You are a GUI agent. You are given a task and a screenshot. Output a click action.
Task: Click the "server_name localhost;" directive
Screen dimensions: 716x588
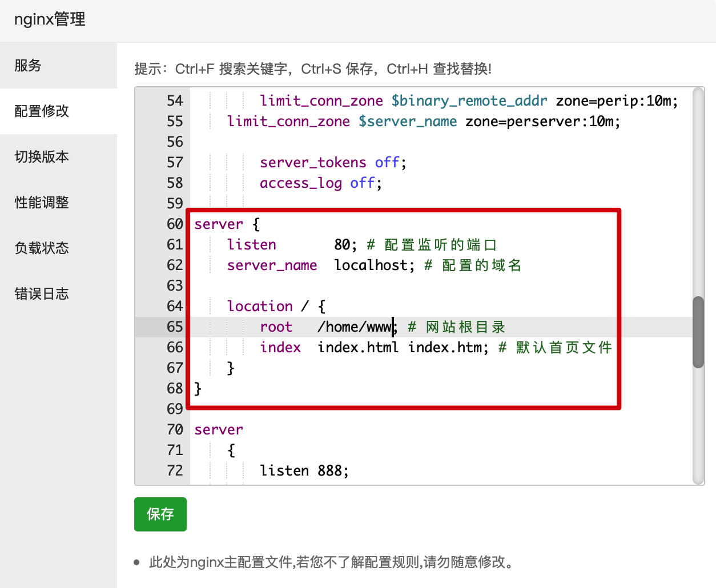(x=317, y=265)
